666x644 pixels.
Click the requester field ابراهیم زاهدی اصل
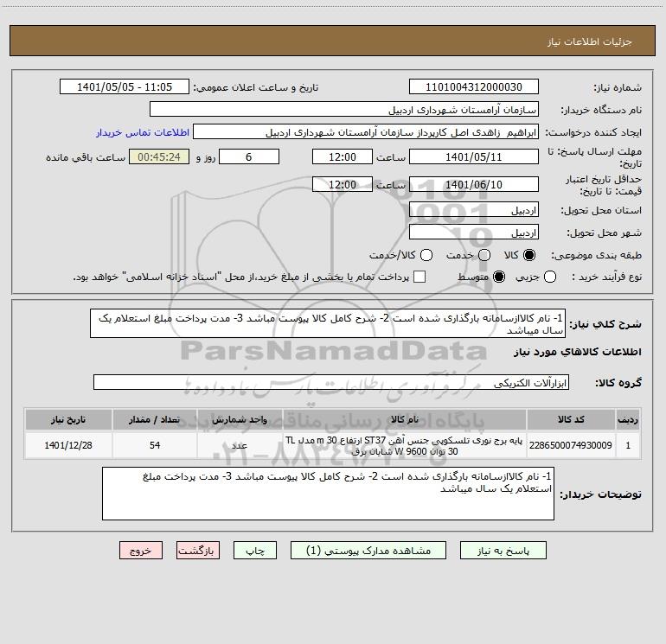point(366,132)
